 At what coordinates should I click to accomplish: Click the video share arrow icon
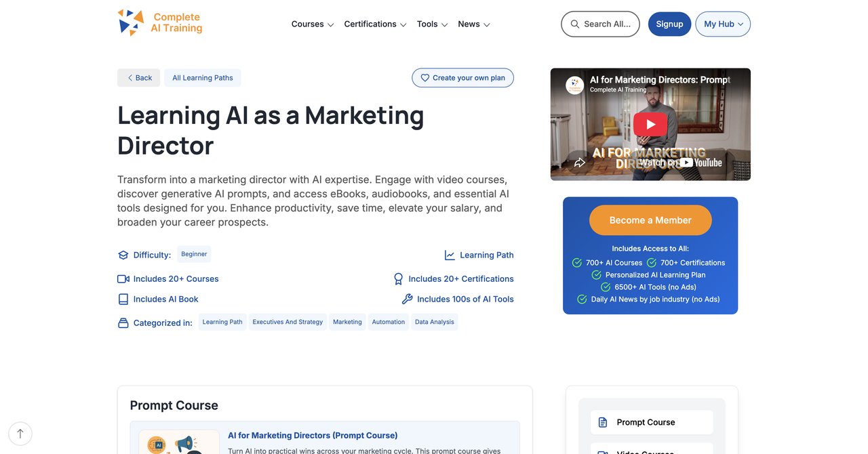[580, 163]
